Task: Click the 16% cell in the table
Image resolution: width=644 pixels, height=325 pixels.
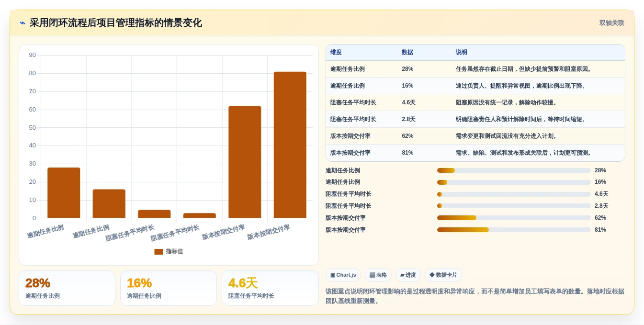Action: click(x=407, y=86)
